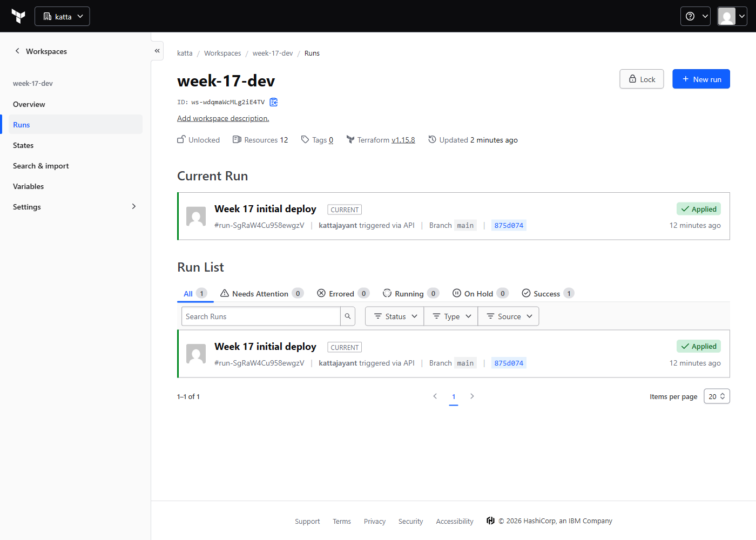Open the katta organization switcher

62,16
